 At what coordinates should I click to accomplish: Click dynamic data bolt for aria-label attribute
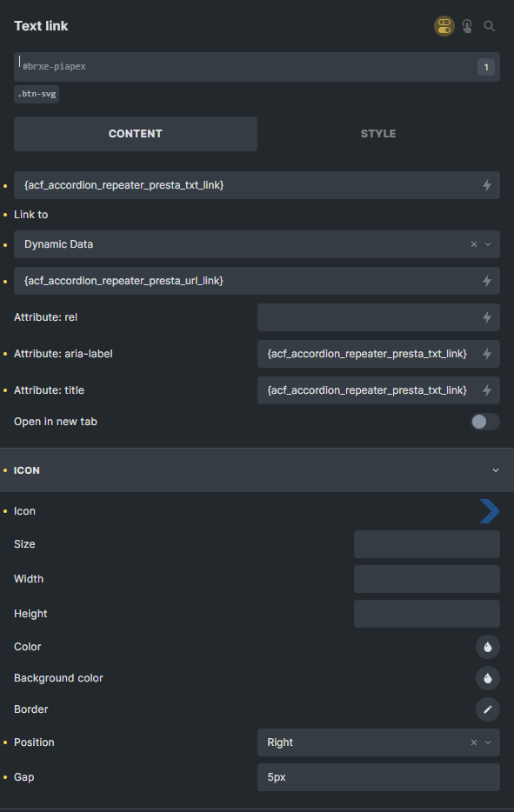pos(487,354)
